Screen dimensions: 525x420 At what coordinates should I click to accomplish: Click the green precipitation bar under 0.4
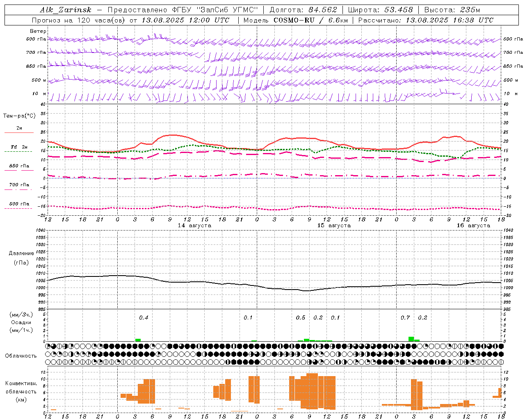138,340
